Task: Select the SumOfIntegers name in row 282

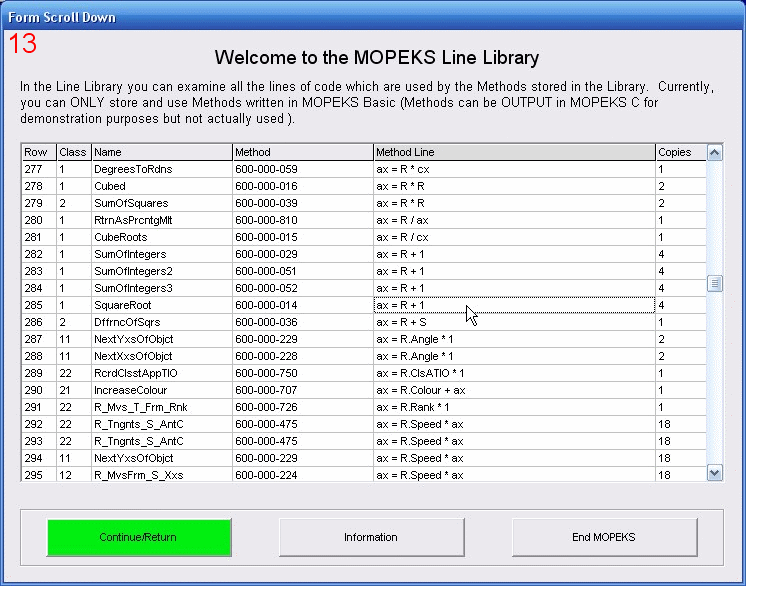Action: pyautogui.click(x=162, y=254)
